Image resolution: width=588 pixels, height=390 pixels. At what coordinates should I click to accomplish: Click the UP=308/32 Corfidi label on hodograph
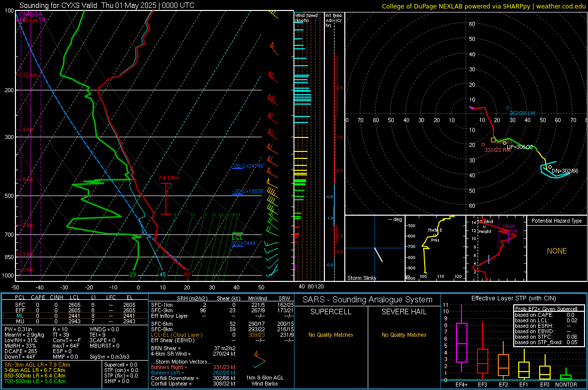(x=520, y=147)
